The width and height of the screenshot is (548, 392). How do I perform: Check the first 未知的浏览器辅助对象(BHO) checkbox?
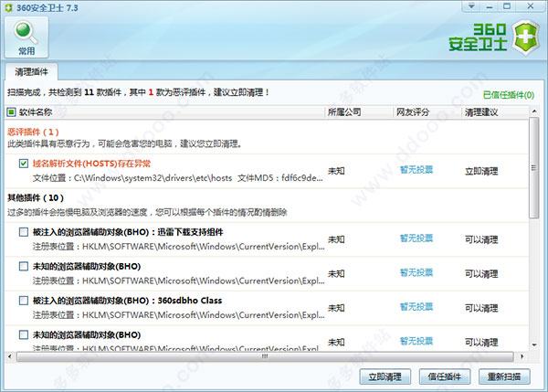click(24, 266)
